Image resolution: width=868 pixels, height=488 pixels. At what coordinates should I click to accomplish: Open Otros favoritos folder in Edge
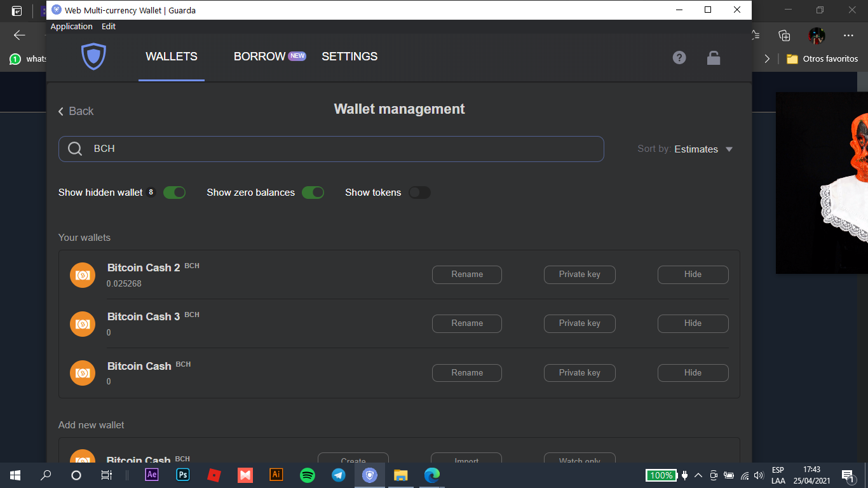[x=822, y=58]
